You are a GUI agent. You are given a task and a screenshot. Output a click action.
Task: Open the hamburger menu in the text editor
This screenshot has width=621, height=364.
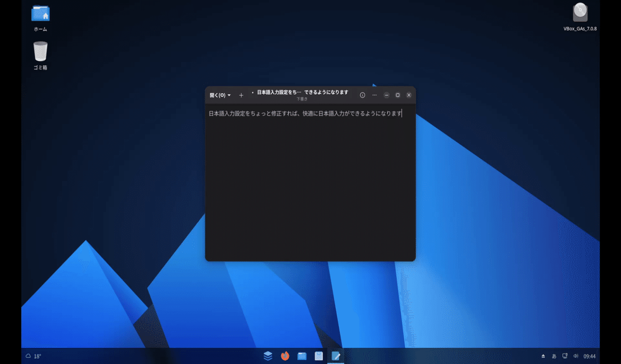(x=374, y=95)
